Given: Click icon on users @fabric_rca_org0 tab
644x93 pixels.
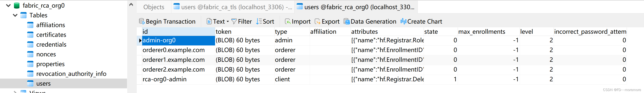Looking at the screenshot, I should pos(300,7).
